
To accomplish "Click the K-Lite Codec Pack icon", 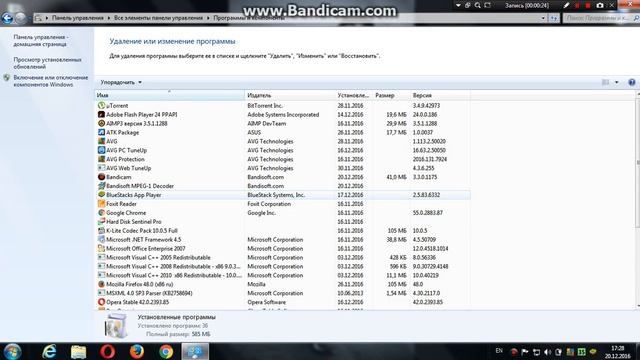I will pos(101,231).
